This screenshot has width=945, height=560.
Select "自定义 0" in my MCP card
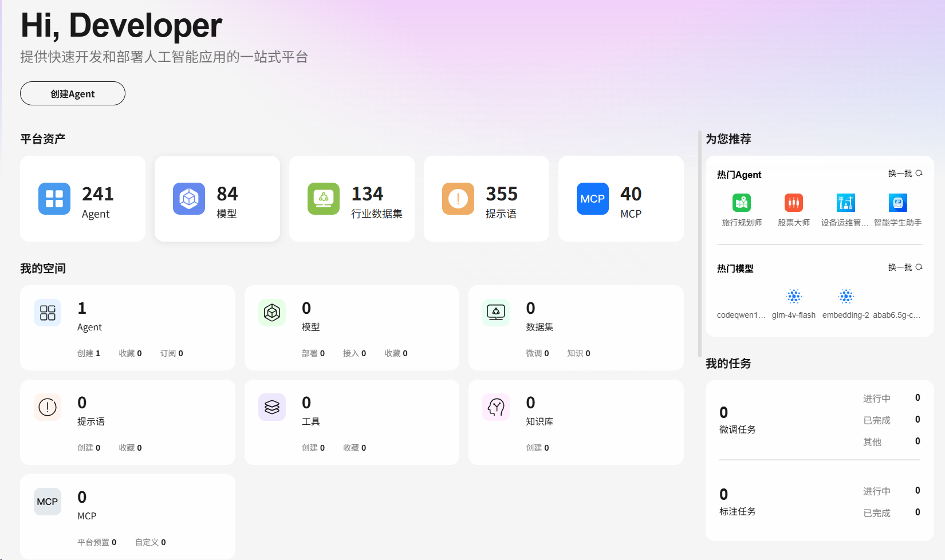pyautogui.click(x=151, y=542)
